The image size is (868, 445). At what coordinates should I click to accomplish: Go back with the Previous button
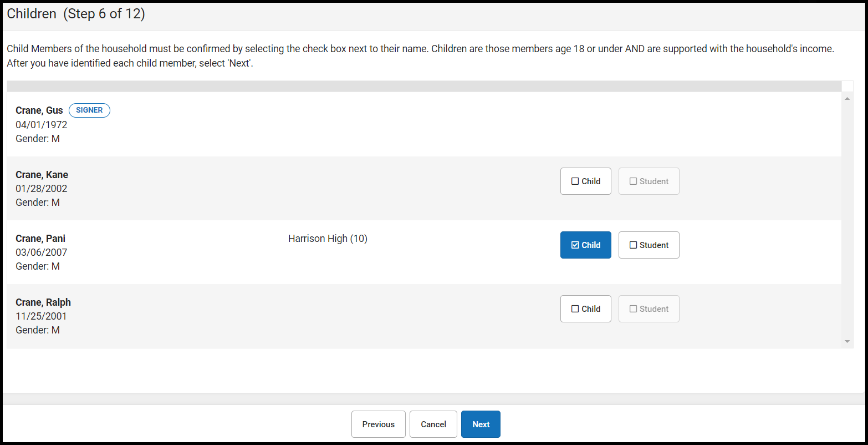point(378,424)
